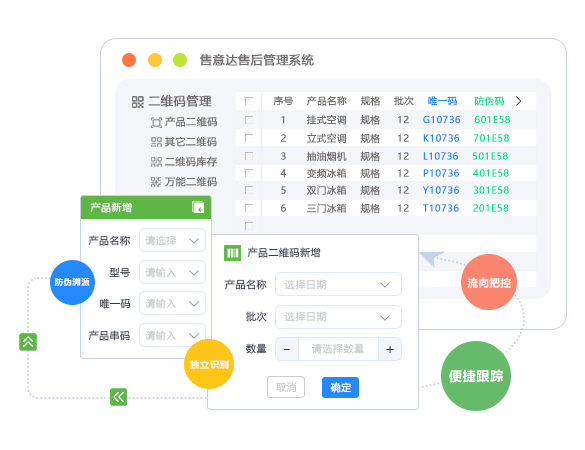The width and height of the screenshot is (585, 450).
Task: Open the 唯一码 dropdown in 产品新增
Action: tap(172, 303)
